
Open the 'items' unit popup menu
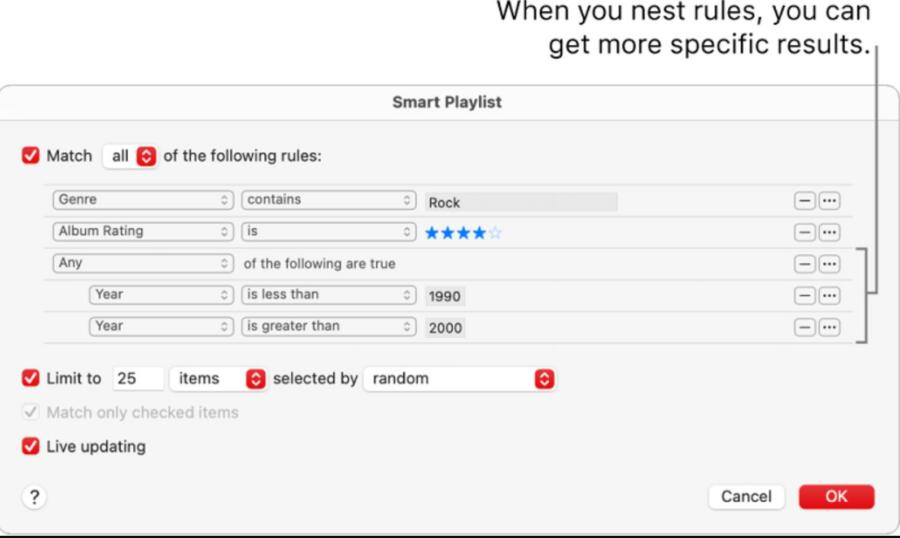pyautogui.click(x=218, y=379)
